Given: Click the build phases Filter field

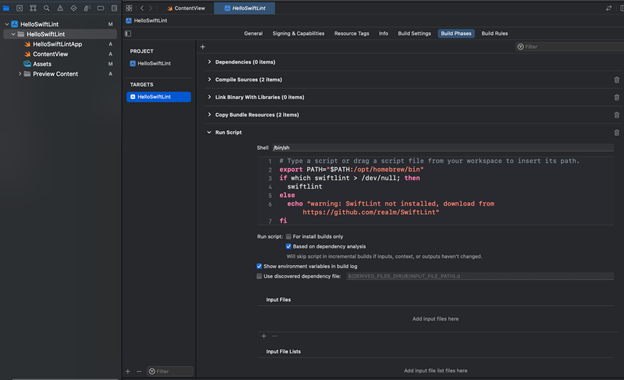Looking at the screenshot, I should click(x=570, y=47).
